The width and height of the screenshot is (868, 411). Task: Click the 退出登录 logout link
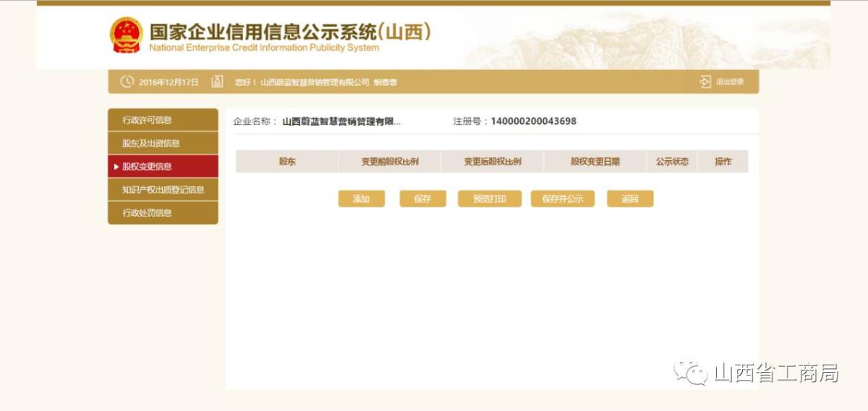pos(729,82)
